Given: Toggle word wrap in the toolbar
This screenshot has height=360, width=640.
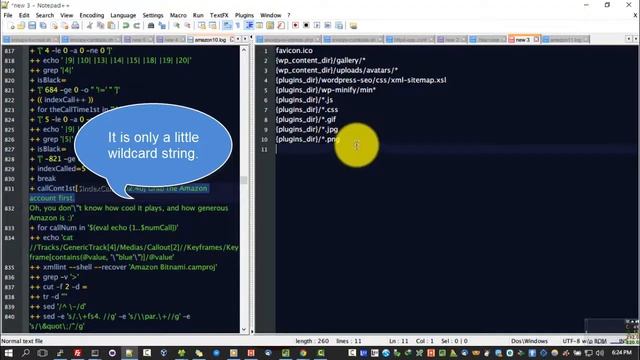Looking at the screenshot, I should (227, 26).
